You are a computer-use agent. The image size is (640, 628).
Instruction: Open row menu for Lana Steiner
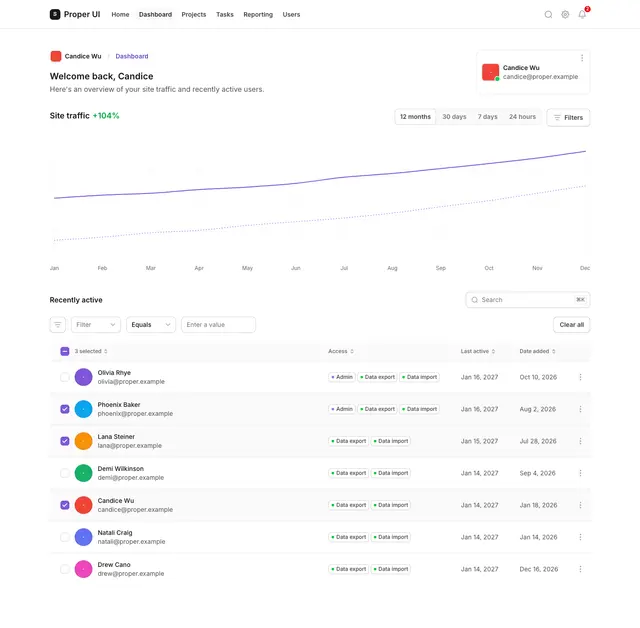coord(580,441)
